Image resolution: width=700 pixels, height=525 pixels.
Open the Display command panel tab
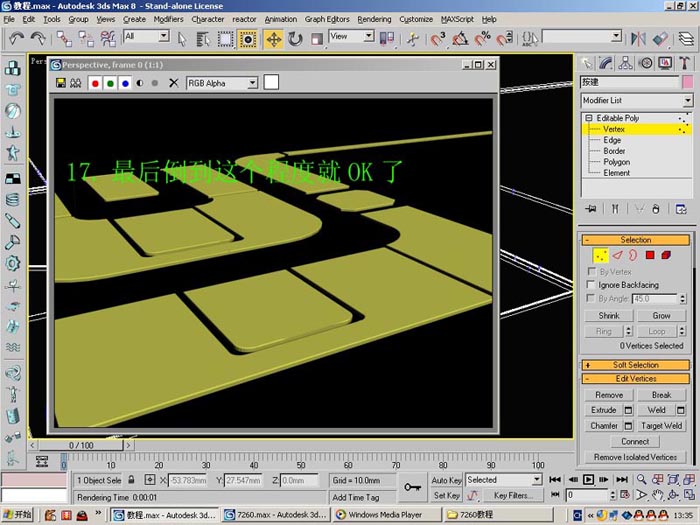pyautogui.click(x=665, y=63)
